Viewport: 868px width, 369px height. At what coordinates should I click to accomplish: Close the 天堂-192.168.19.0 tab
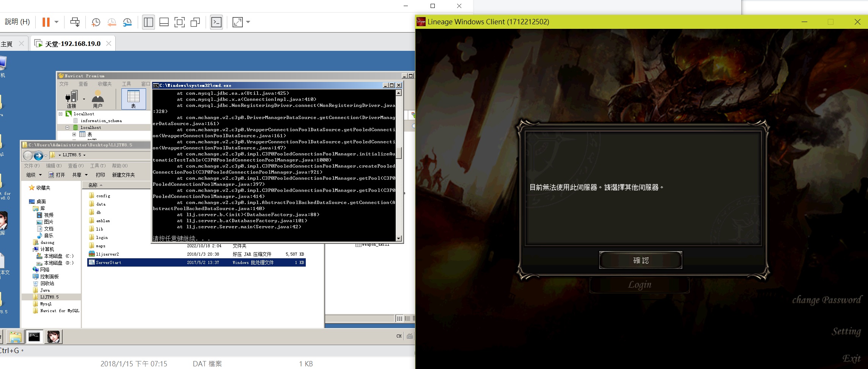(x=109, y=43)
